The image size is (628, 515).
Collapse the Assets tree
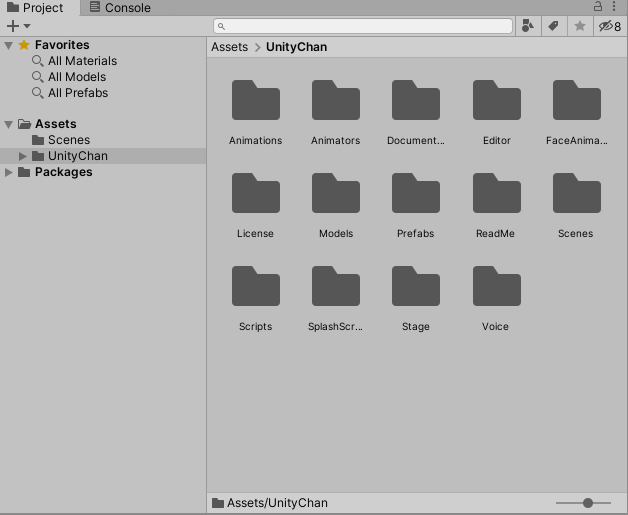(8, 125)
